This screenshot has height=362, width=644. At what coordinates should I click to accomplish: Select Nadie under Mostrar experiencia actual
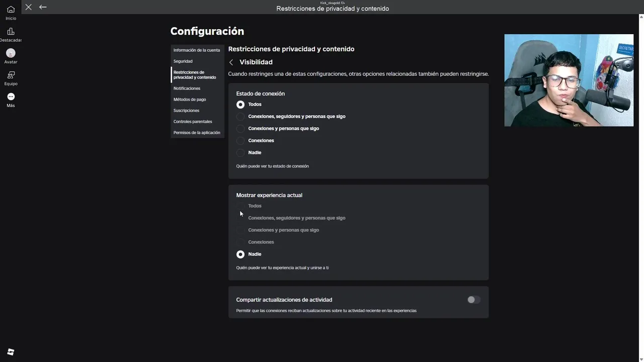[240, 254]
